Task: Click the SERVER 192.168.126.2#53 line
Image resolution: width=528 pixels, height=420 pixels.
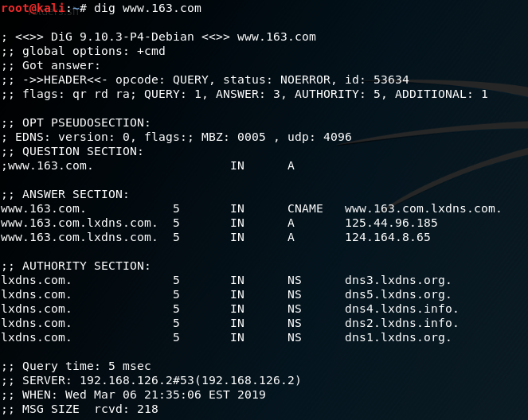Action: 151,380
